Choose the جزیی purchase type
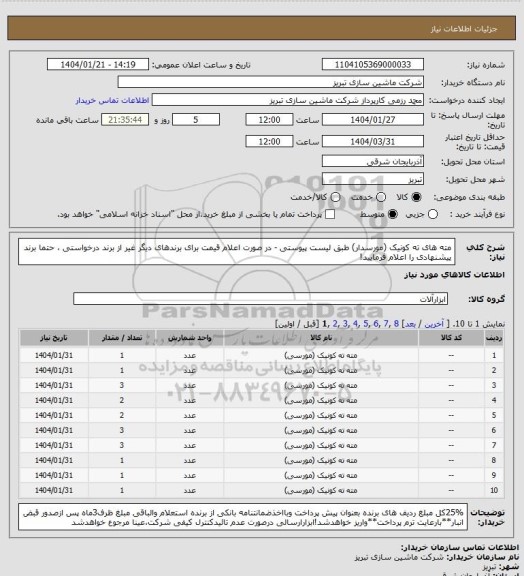524x576 pixels. tap(433, 214)
